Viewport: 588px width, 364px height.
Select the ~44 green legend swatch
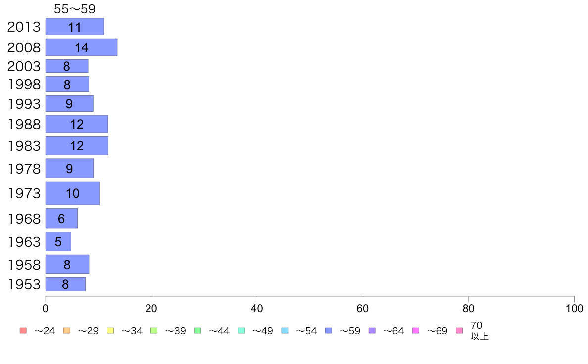pyautogui.click(x=197, y=331)
